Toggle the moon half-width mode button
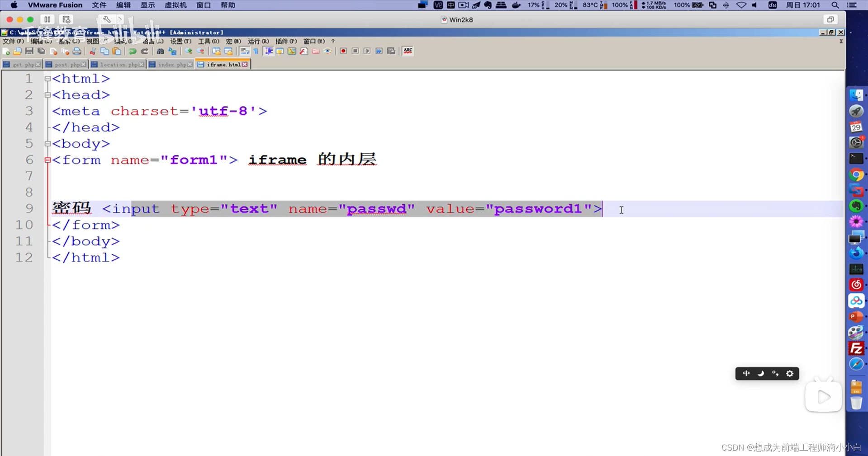868x456 pixels. coord(761,373)
